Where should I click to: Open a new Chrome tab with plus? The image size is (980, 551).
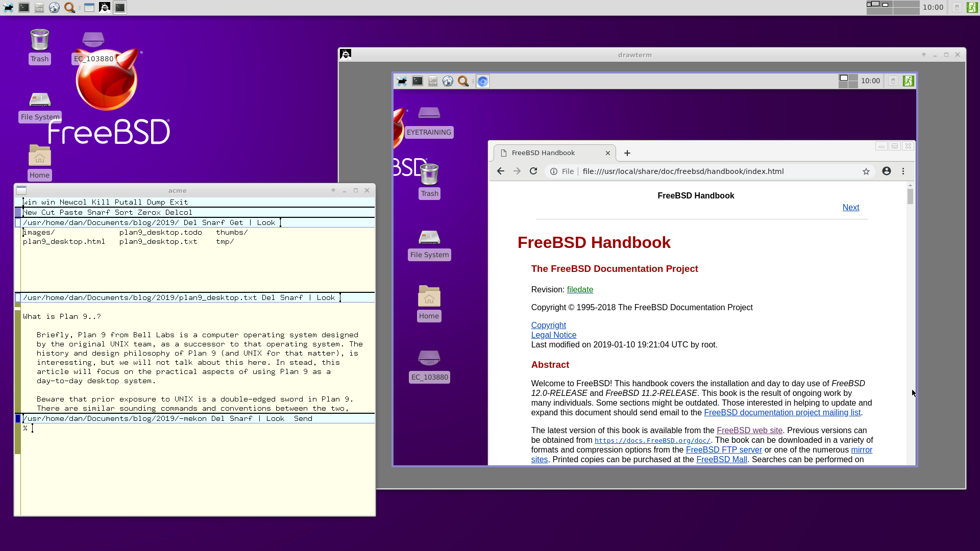627,153
